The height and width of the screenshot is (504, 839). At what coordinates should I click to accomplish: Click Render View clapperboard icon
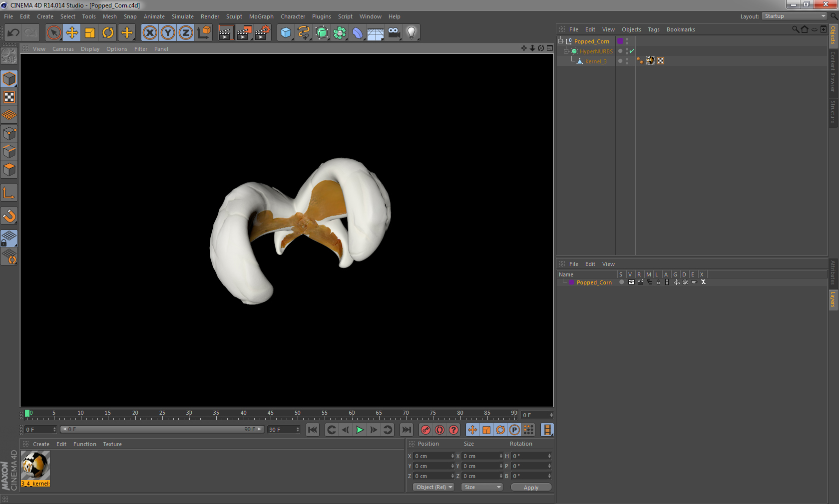click(226, 33)
